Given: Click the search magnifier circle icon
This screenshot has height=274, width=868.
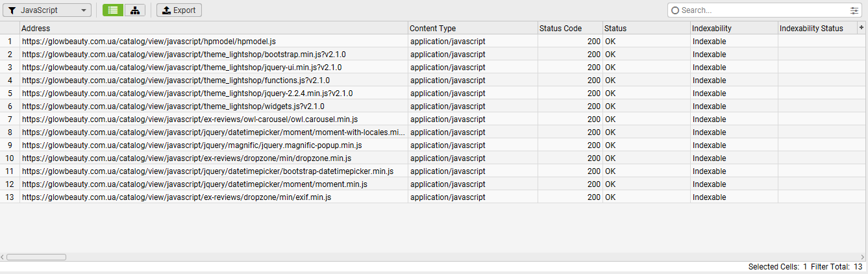Looking at the screenshot, I should coord(675,10).
